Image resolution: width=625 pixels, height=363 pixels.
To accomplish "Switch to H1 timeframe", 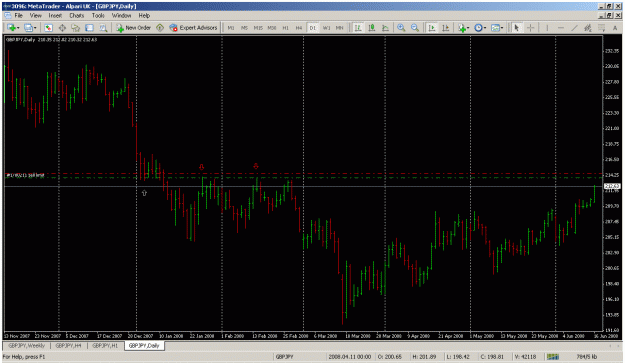I will coord(285,27).
